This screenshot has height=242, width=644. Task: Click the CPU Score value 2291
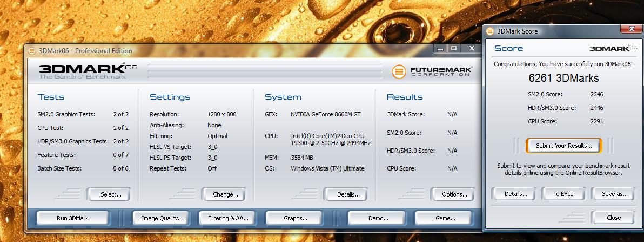(596, 121)
